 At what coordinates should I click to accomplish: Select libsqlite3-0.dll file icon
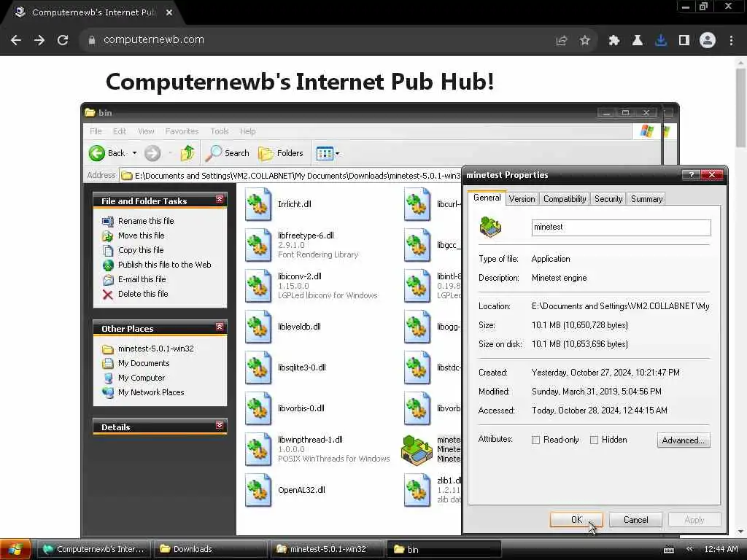(258, 367)
